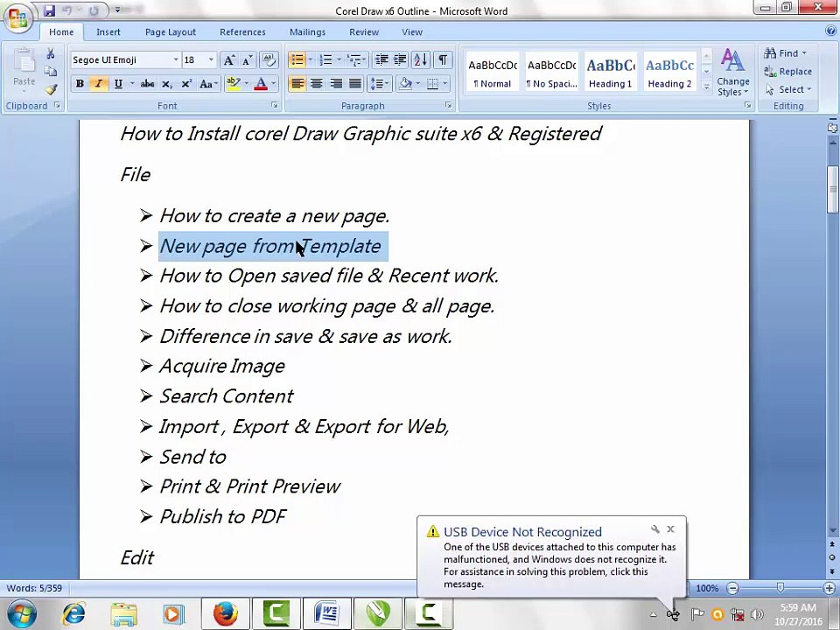Image resolution: width=840 pixels, height=630 pixels.
Task: Toggle the bullets list button
Action: pos(297,59)
